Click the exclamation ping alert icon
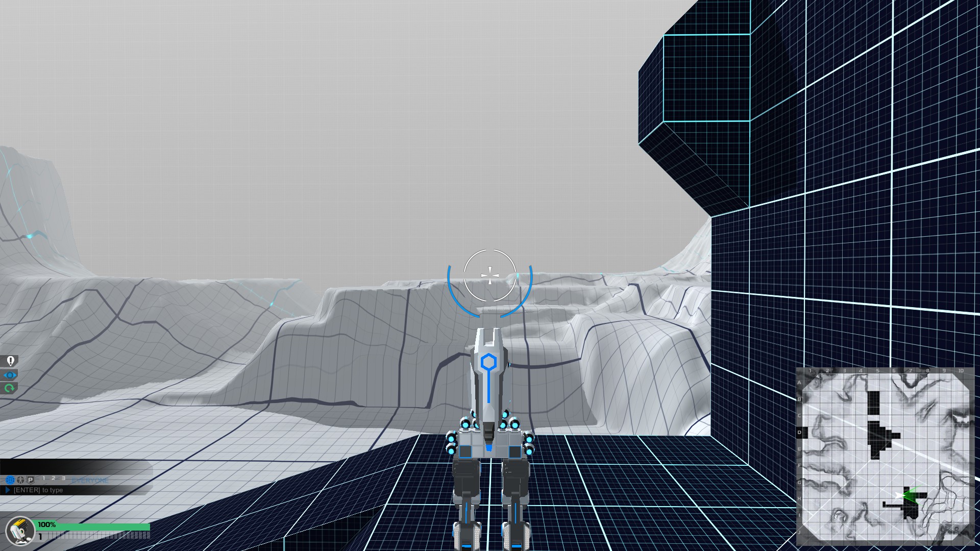 10,361
